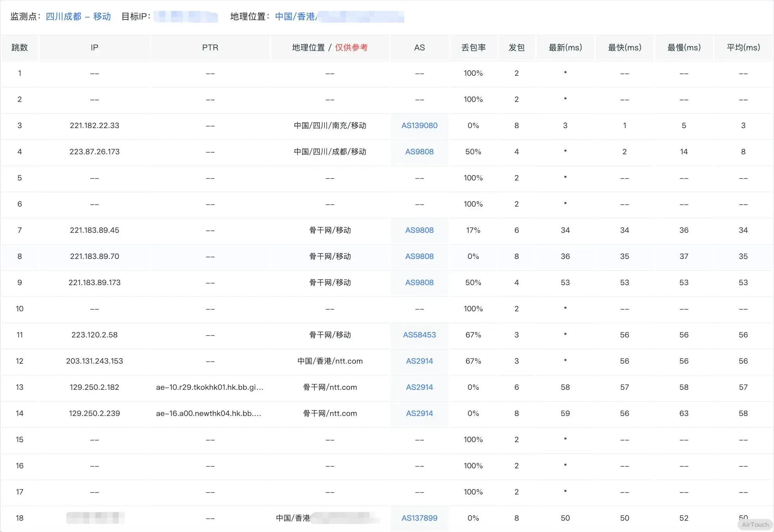Open the AS137899 link in hop 18

tap(419, 518)
